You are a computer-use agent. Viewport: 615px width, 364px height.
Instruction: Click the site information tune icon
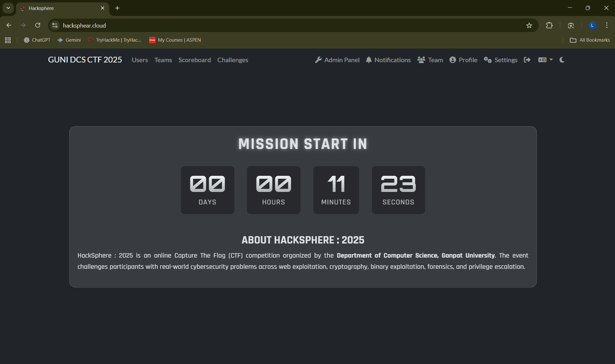(55, 25)
